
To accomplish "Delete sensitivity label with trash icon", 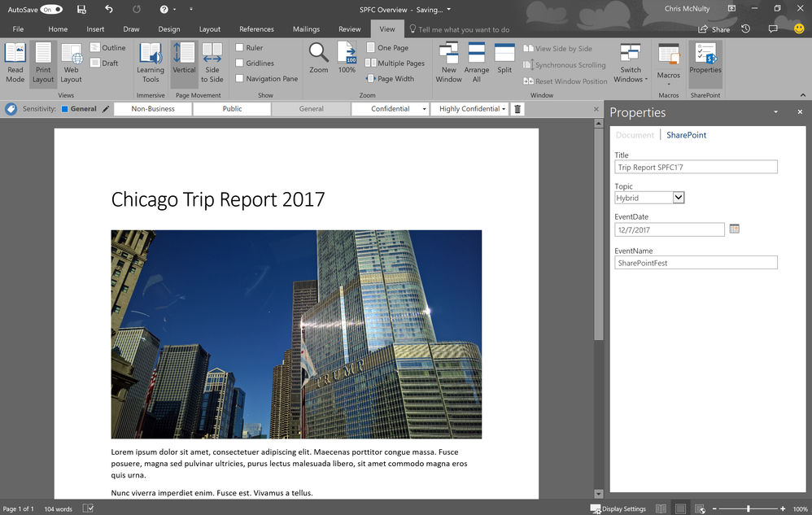I will 517,109.
